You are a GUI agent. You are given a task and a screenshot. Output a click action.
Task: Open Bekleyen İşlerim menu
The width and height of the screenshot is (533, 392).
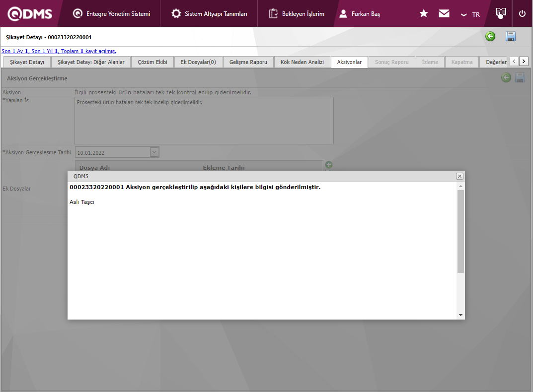[x=297, y=13]
